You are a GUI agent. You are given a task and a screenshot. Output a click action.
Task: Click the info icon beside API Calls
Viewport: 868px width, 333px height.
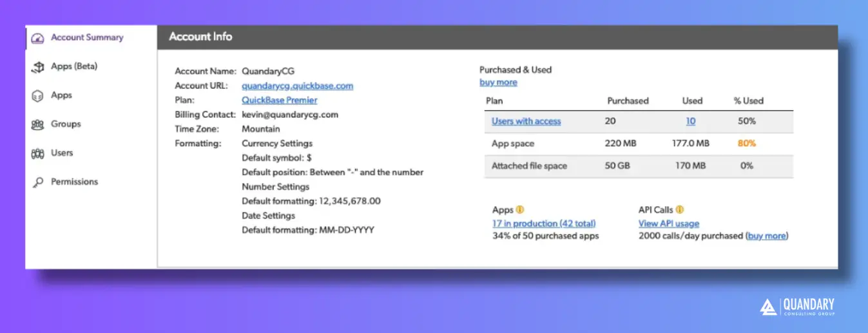click(x=680, y=209)
